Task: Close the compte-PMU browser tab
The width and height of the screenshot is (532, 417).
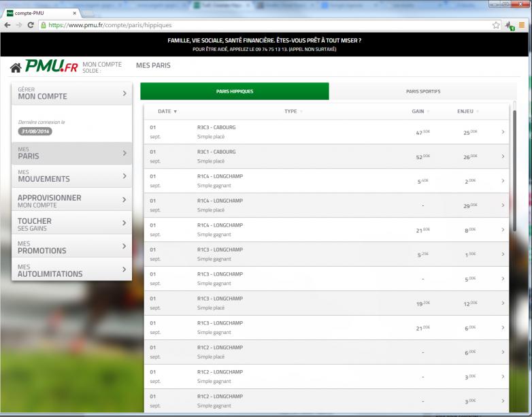Action: [x=74, y=13]
